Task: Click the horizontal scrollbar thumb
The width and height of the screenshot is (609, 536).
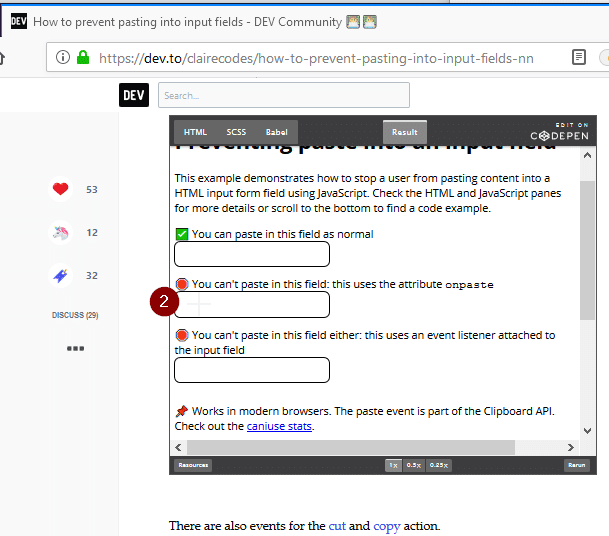Action: [x=351, y=447]
